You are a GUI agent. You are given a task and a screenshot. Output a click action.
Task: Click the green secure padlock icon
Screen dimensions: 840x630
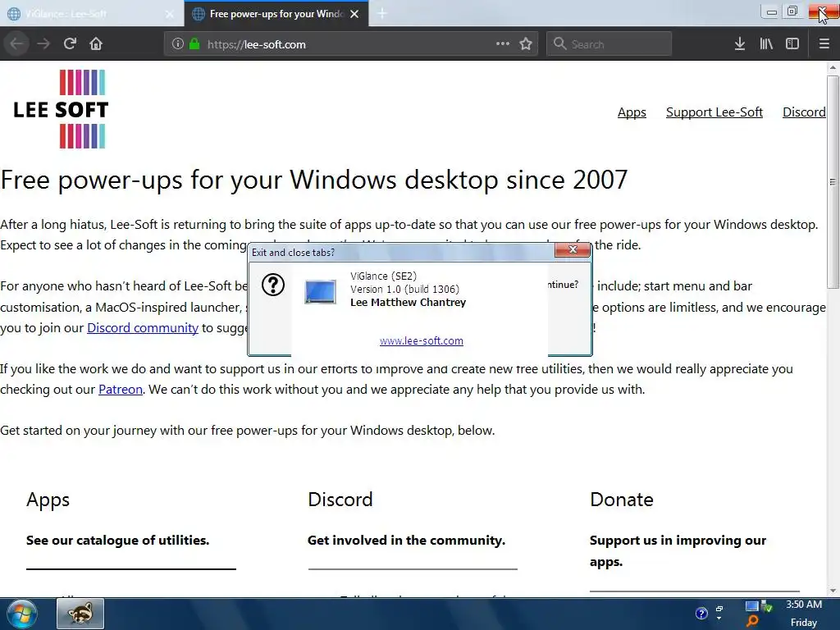coord(194,44)
